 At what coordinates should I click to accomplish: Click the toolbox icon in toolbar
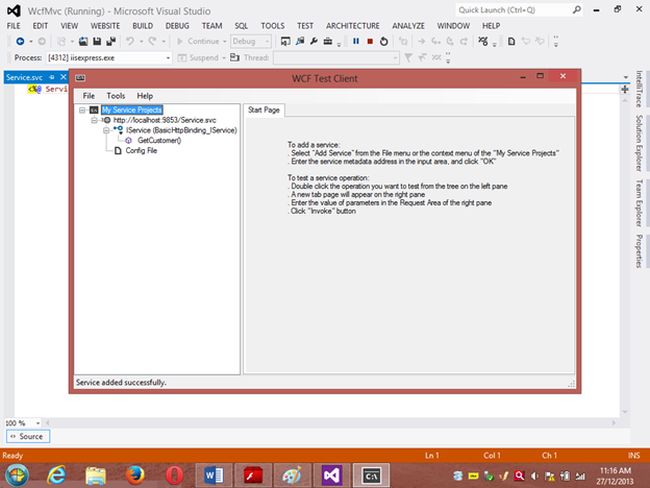(327, 41)
